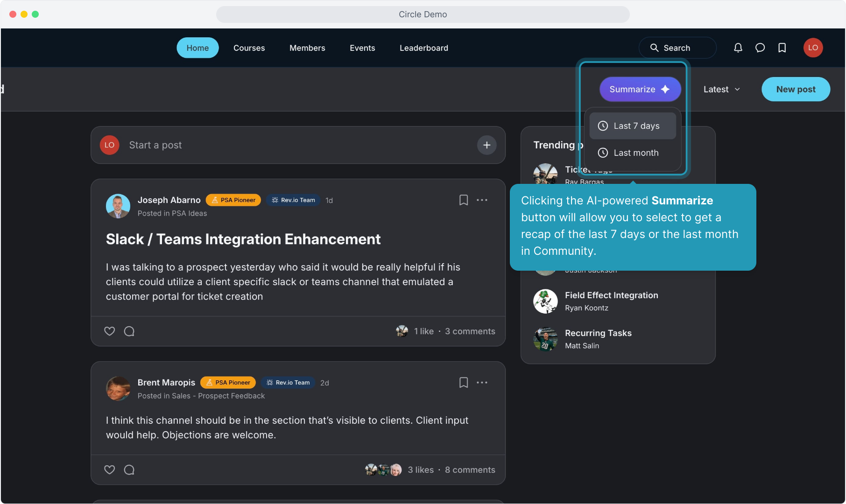Click the plus icon in Start a post
The image size is (846, 504).
click(x=486, y=145)
